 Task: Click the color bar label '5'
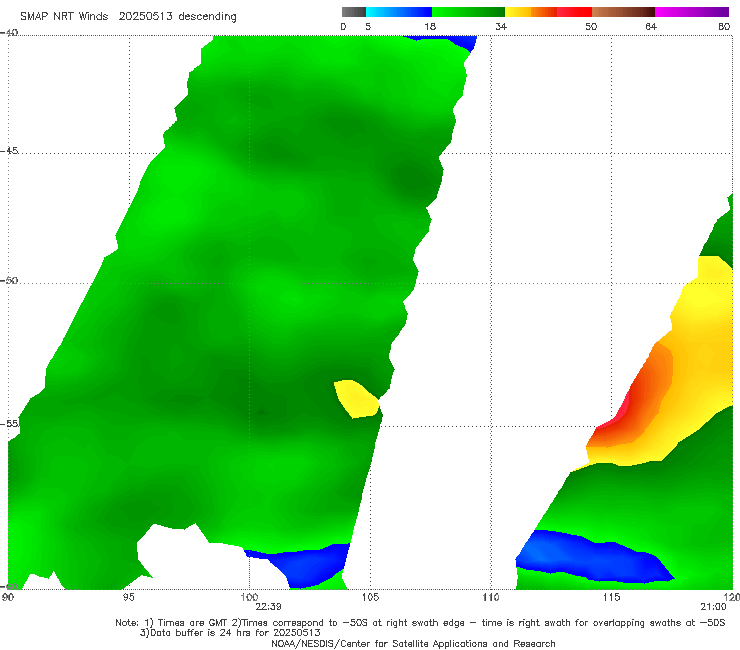pyautogui.click(x=368, y=27)
